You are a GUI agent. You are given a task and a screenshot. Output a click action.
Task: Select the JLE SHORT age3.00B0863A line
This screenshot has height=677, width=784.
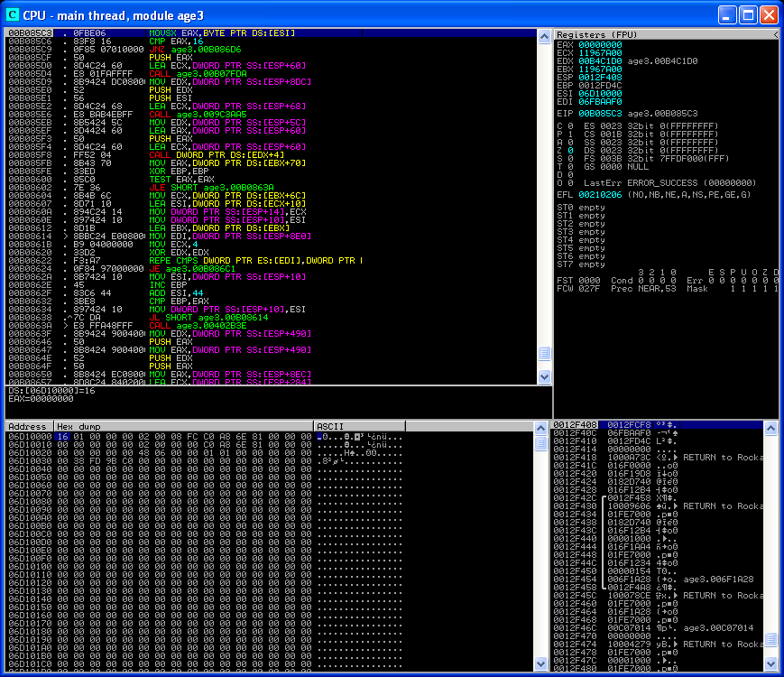coord(211,187)
